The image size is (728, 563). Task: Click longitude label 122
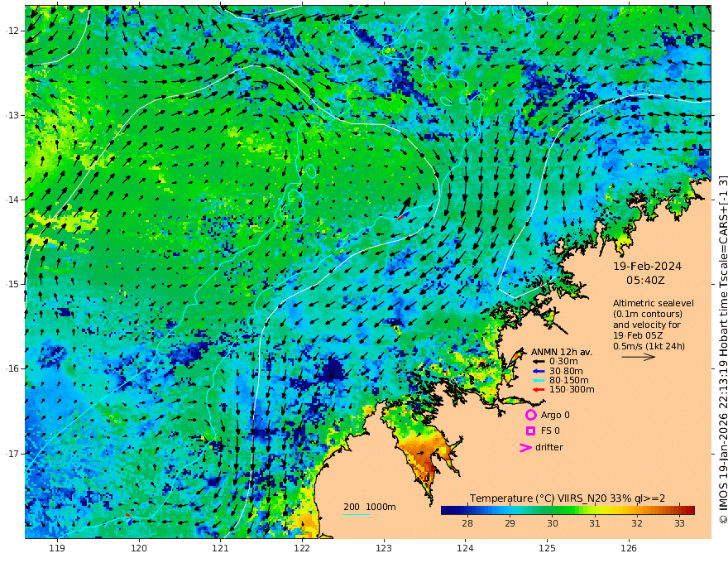click(x=302, y=548)
